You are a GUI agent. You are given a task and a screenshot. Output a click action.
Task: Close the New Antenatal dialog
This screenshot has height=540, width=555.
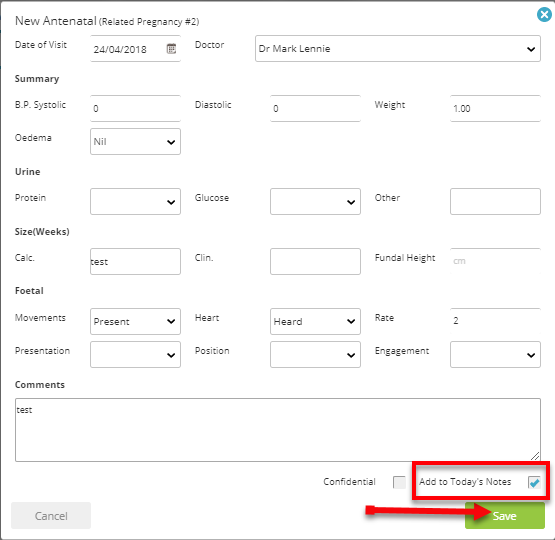point(544,15)
